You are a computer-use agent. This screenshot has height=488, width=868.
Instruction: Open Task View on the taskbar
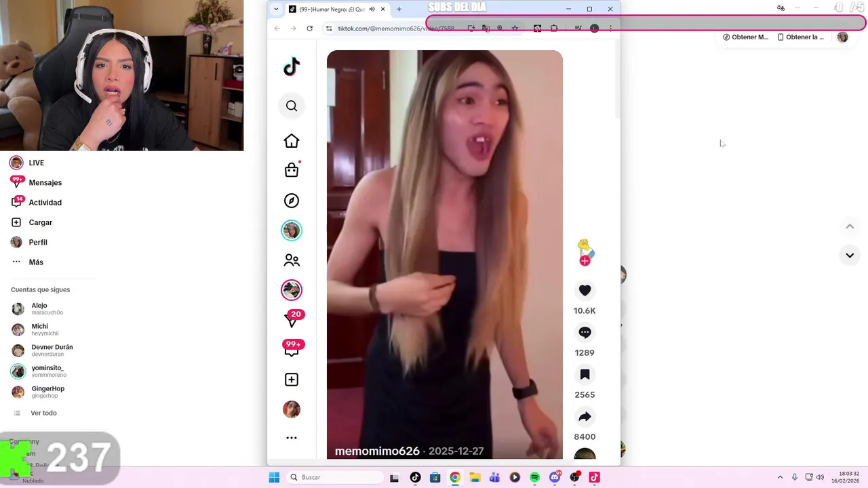(395, 477)
